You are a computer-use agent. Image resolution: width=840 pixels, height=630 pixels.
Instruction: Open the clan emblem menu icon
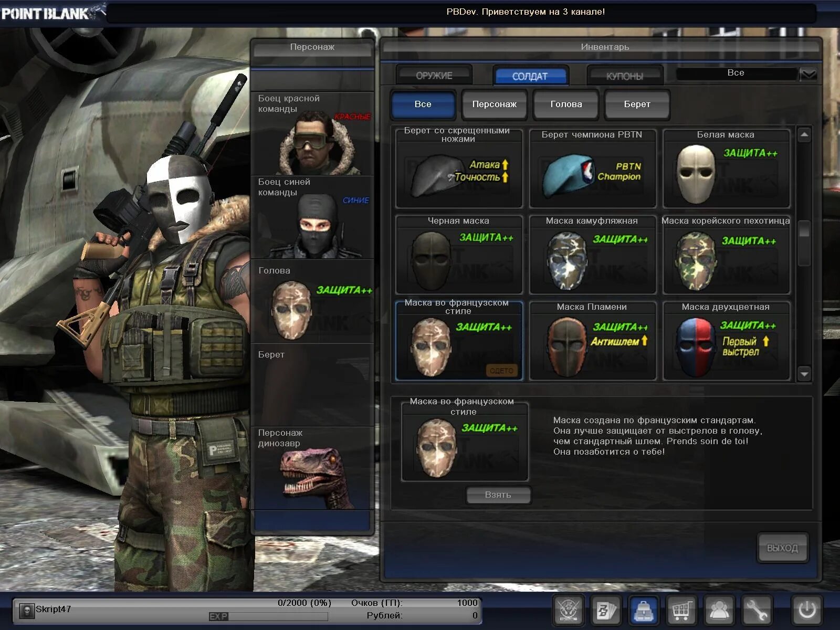tap(569, 611)
